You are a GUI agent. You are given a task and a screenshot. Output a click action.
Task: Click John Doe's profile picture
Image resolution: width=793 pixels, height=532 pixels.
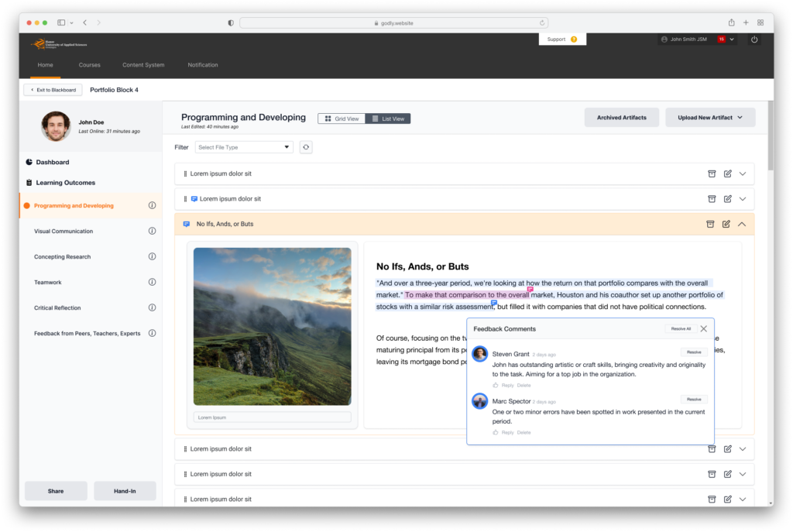pyautogui.click(x=56, y=126)
